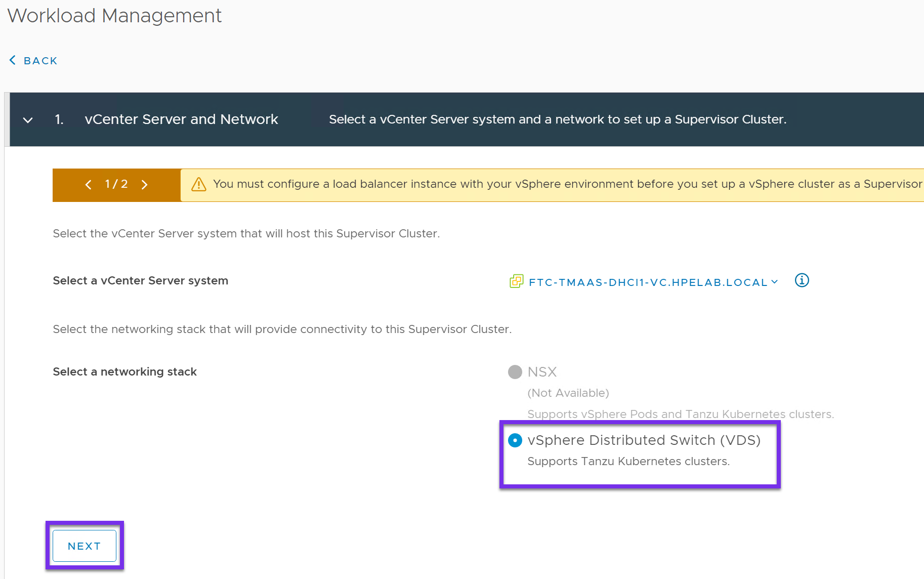The image size is (924, 579).
Task: Show the next alert message
Action: click(145, 185)
